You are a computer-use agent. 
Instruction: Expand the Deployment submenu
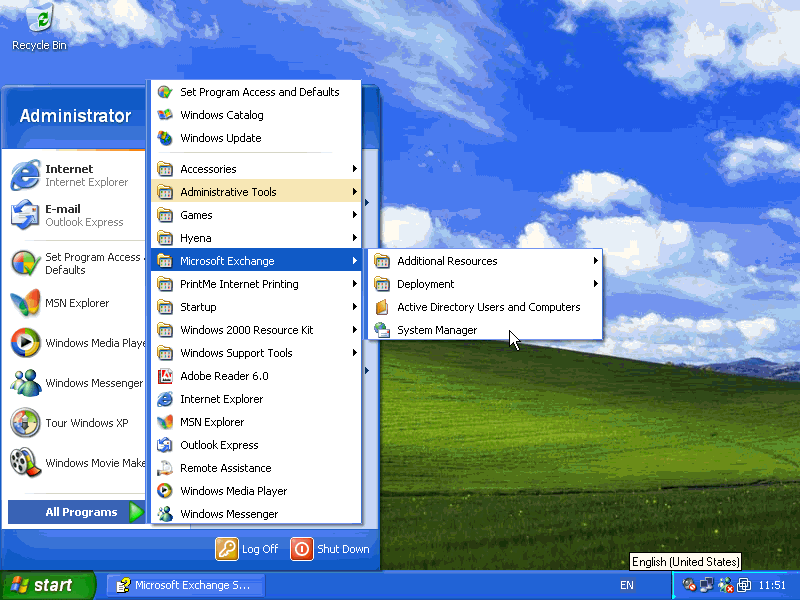click(x=485, y=284)
